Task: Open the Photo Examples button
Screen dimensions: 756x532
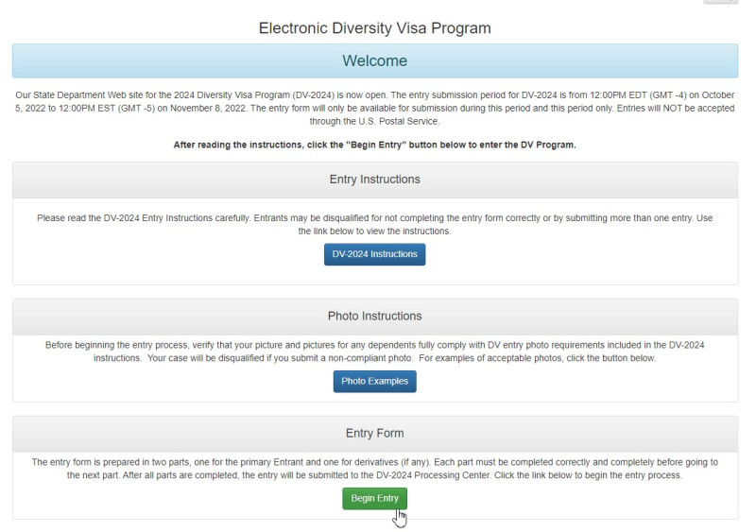Action: [374, 381]
